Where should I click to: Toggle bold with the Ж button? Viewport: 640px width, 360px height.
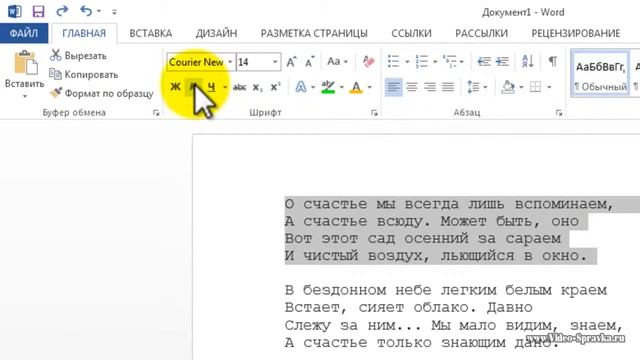[175, 87]
